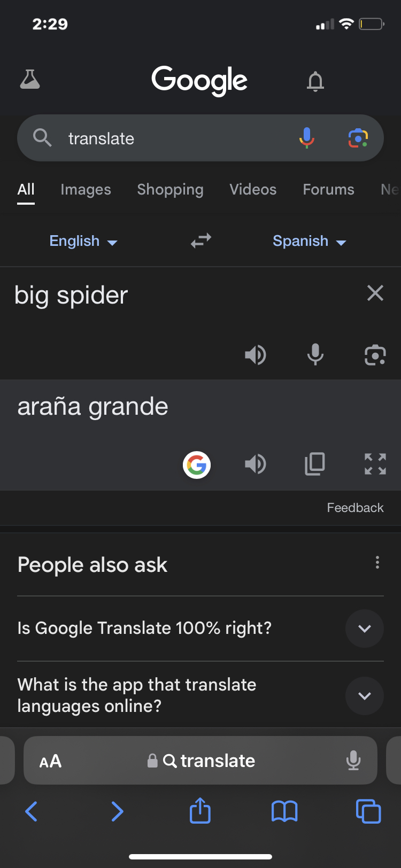Listen to the English source text
The image size is (401, 868).
coord(256,355)
